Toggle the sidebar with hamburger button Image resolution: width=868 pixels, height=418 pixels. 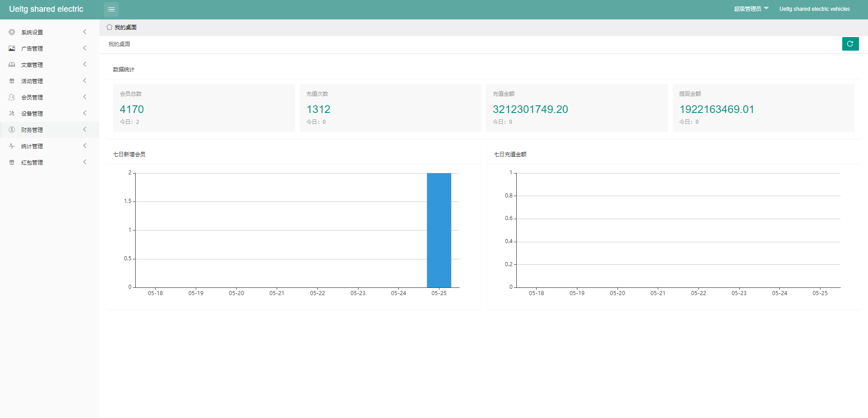(111, 9)
